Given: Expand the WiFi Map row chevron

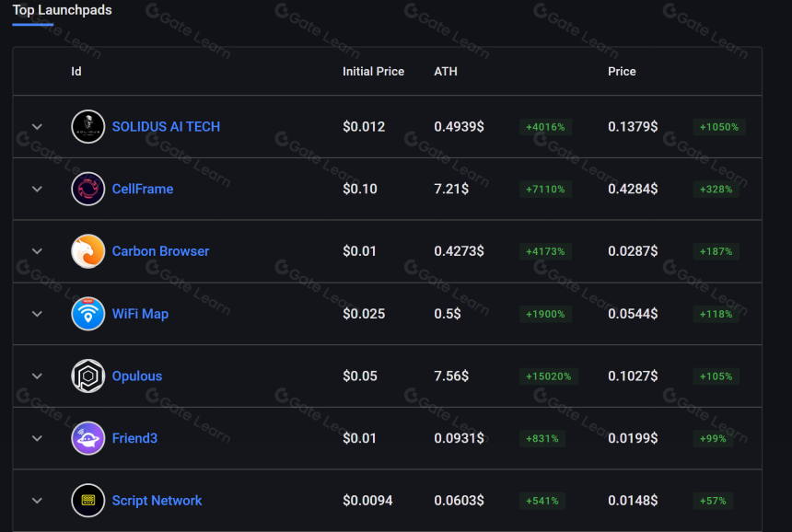Looking at the screenshot, I should pos(37,314).
